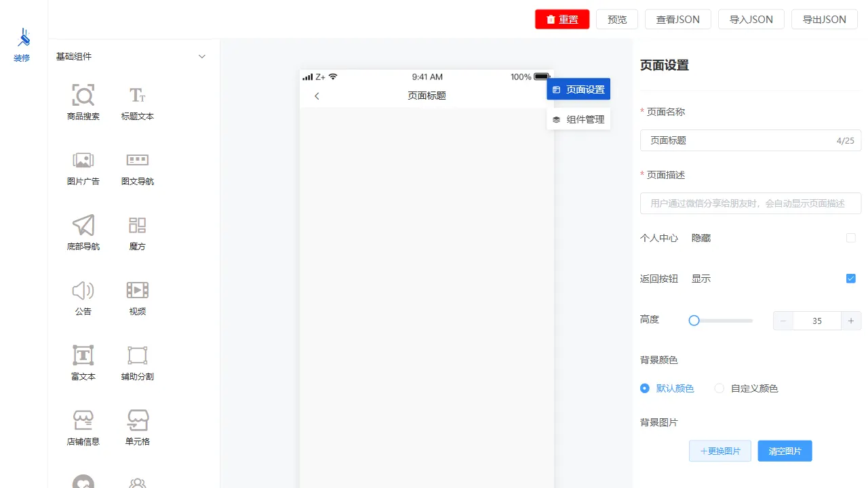Tap the back arrow in phone preview
Image resolution: width=868 pixels, height=488 pixels.
tap(317, 96)
